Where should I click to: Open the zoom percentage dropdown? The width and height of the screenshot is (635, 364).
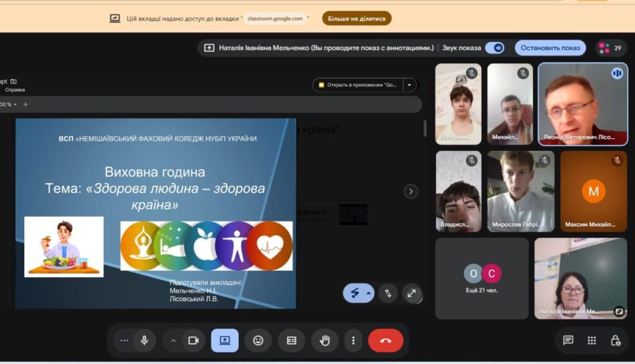click(x=9, y=104)
